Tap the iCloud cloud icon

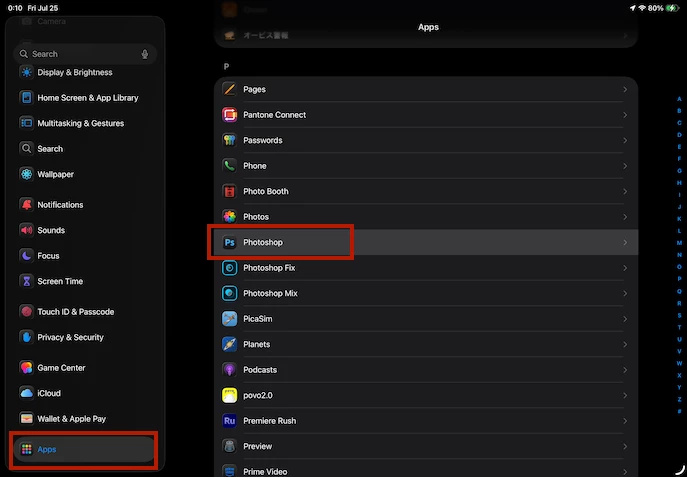click(x=27, y=393)
